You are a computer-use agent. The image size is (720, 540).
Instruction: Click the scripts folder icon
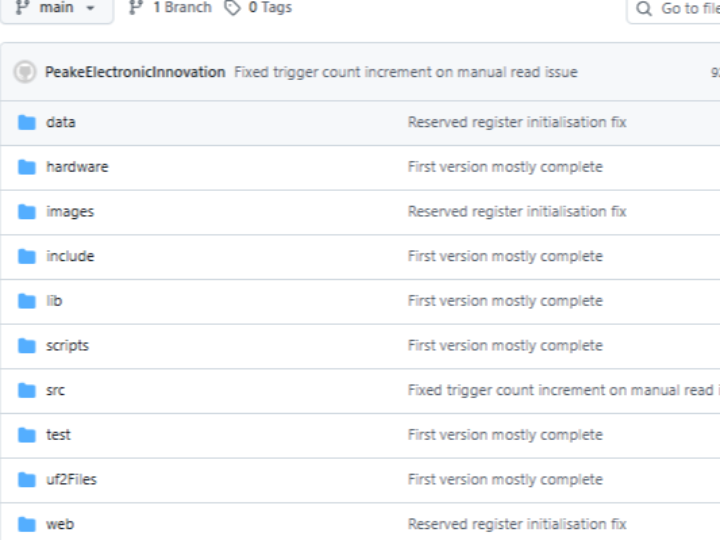pyautogui.click(x=27, y=346)
